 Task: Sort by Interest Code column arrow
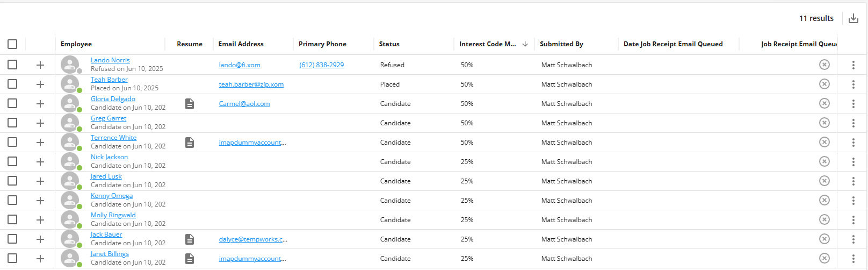coord(525,44)
